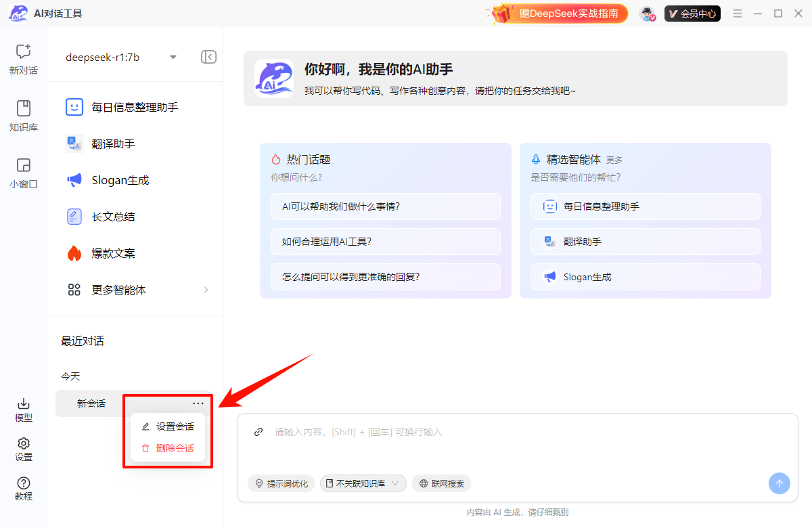Open 翻译助手 card under 精选智能体

point(646,242)
